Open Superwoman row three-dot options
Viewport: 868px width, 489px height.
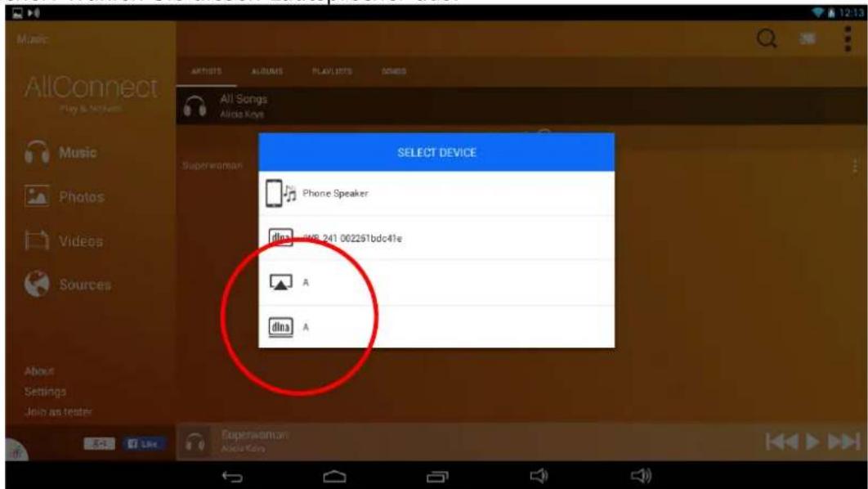tap(855, 165)
